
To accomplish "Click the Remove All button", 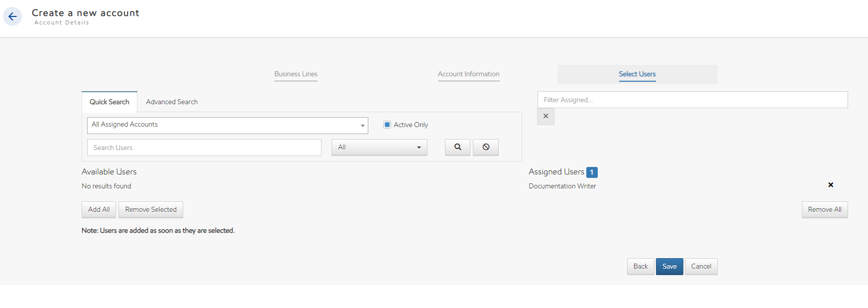I will pos(824,209).
